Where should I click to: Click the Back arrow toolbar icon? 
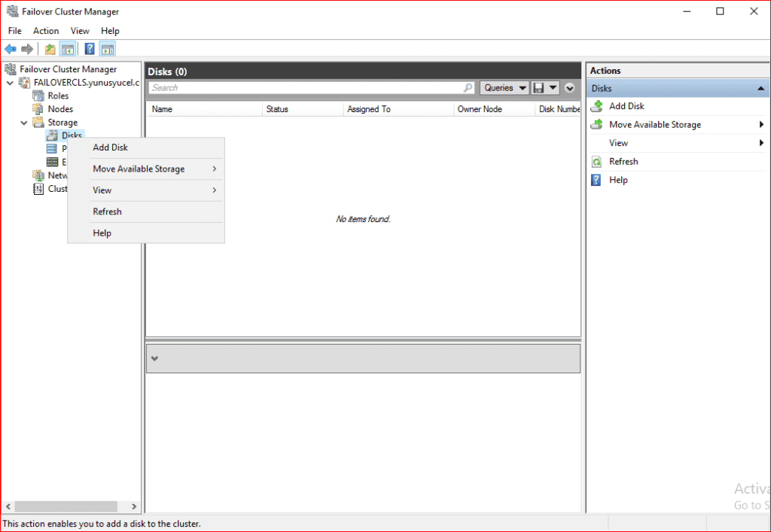[x=11, y=49]
